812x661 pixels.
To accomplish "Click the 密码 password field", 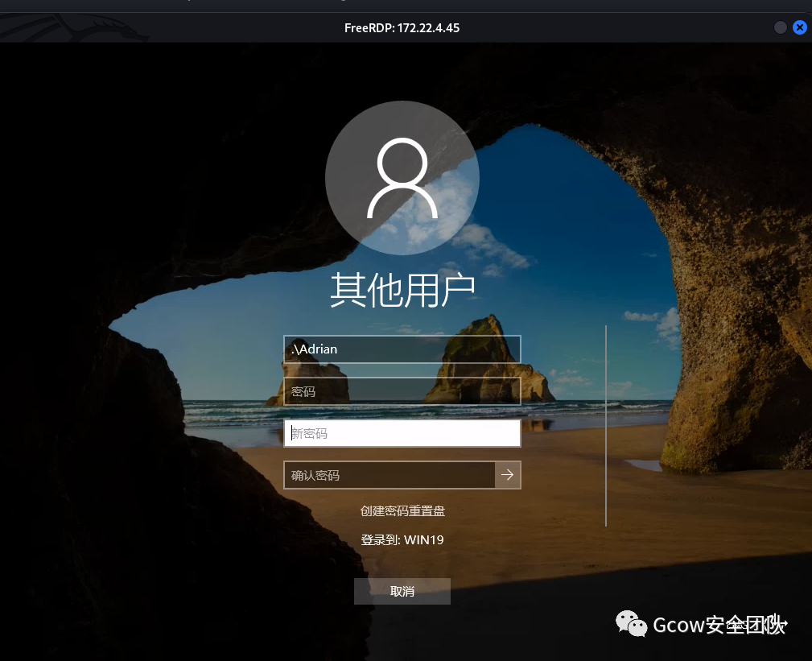I will 402,391.
